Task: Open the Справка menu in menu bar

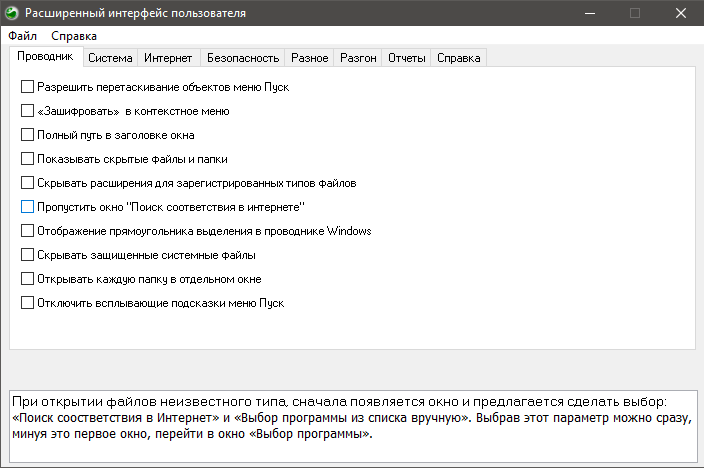Action: [x=74, y=36]
